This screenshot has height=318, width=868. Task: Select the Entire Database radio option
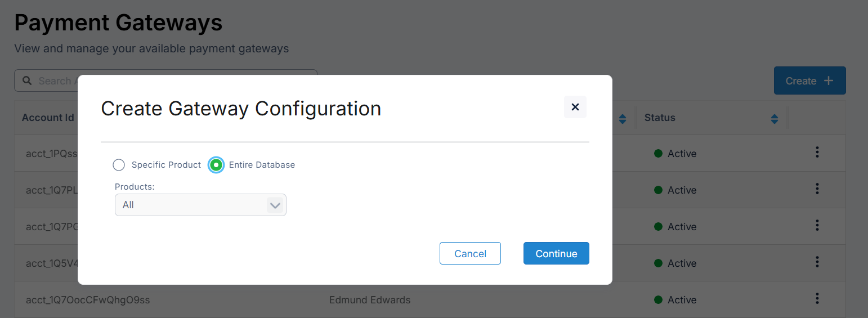point(216,165)
